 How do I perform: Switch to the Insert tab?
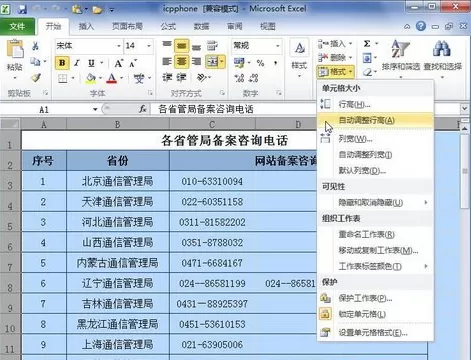coord(86,26)
